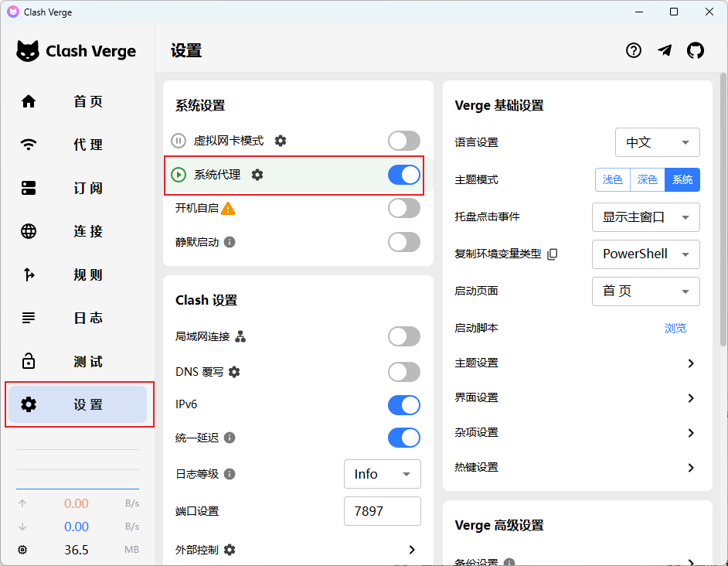Click the 浏览 link for 启动脚本
This screenshot has height=566, width=728.
(675, 328)
